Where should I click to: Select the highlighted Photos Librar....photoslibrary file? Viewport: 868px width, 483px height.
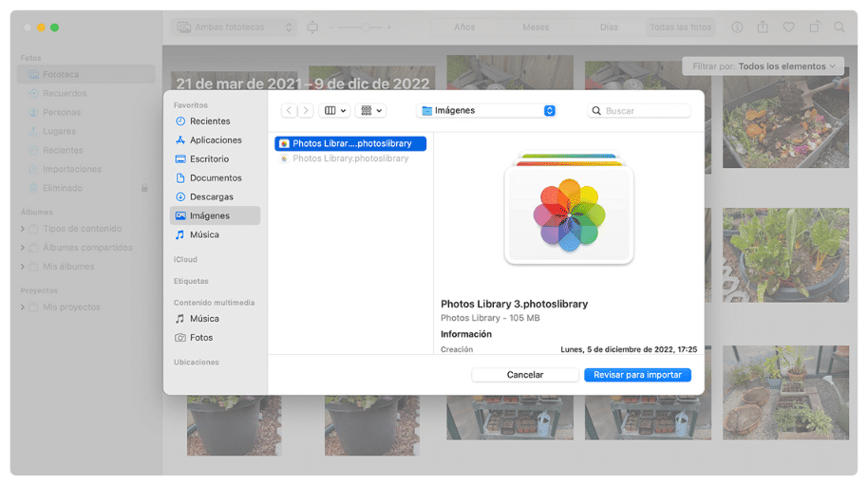(x=350, y=143)
